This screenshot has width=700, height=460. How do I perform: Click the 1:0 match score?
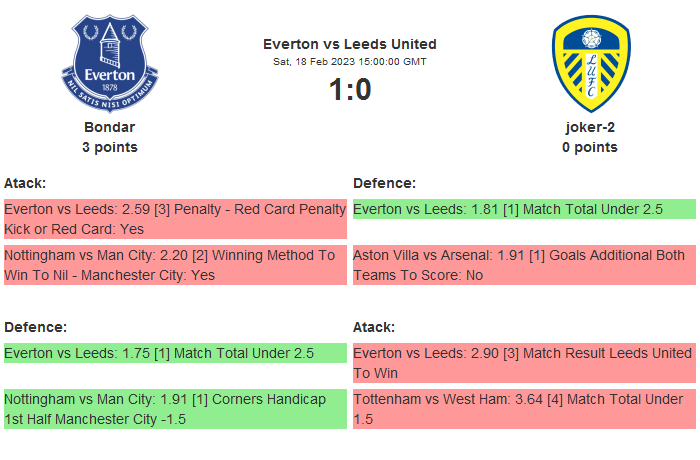pyautogui.click(x=350, y=90)
